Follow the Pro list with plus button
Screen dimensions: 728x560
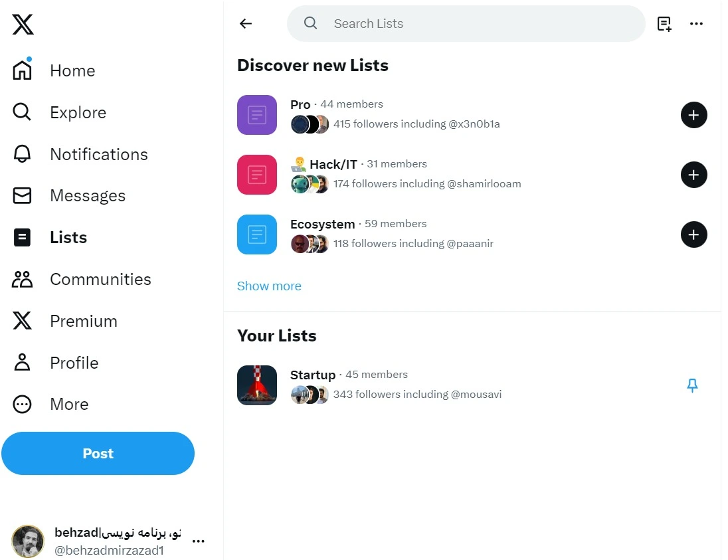pos(693,115)
